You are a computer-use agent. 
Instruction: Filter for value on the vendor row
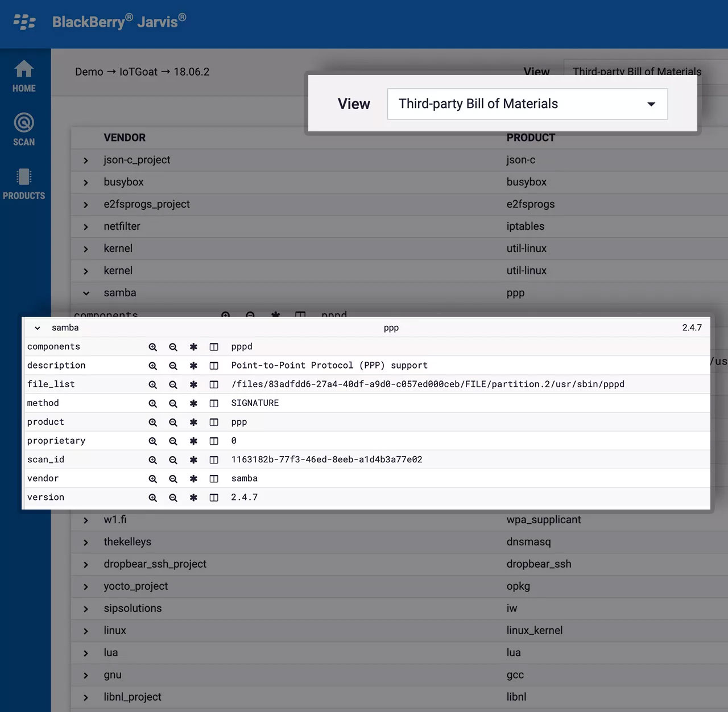(x=152, y=479)
